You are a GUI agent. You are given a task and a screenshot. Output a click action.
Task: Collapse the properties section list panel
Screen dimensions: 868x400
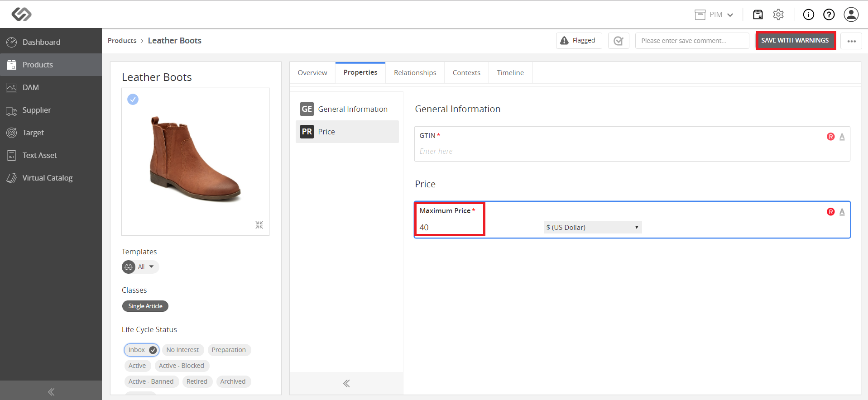coord(346,384)
